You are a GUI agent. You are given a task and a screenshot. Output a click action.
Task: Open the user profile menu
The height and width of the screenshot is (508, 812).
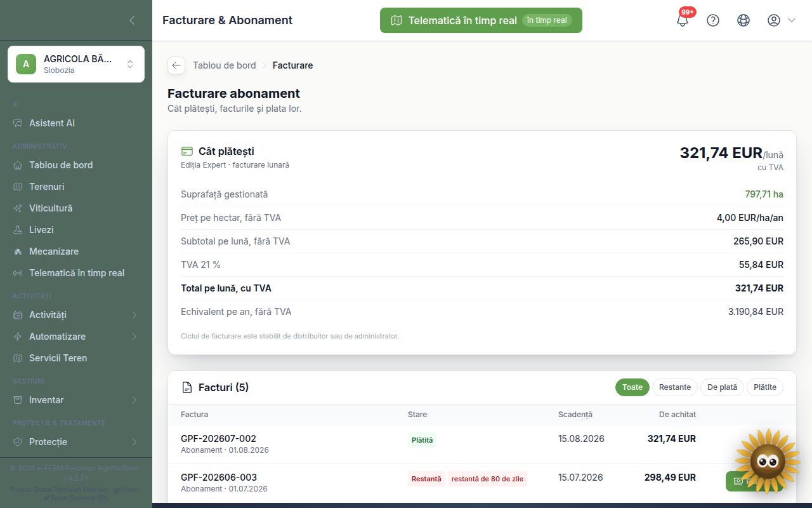[x=781, y=20]
